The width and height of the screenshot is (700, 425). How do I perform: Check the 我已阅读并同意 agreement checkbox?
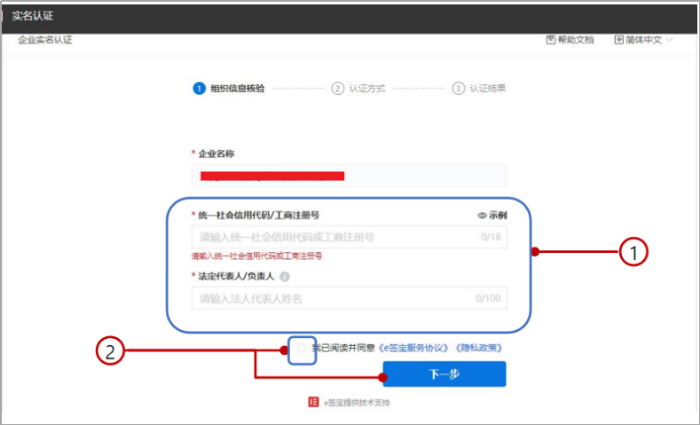click(302, 348)
